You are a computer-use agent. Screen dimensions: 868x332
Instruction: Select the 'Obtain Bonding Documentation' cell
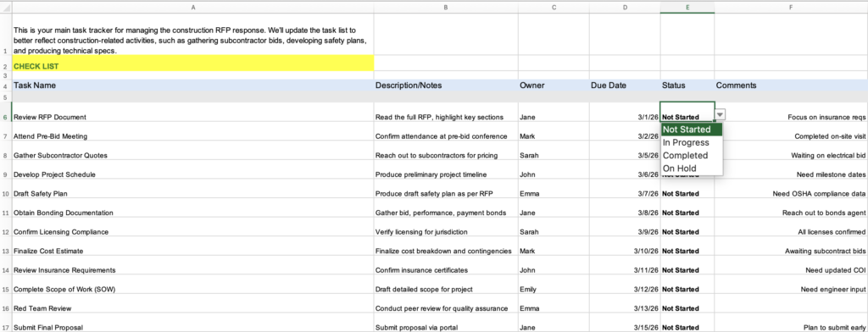coord(192,207)
